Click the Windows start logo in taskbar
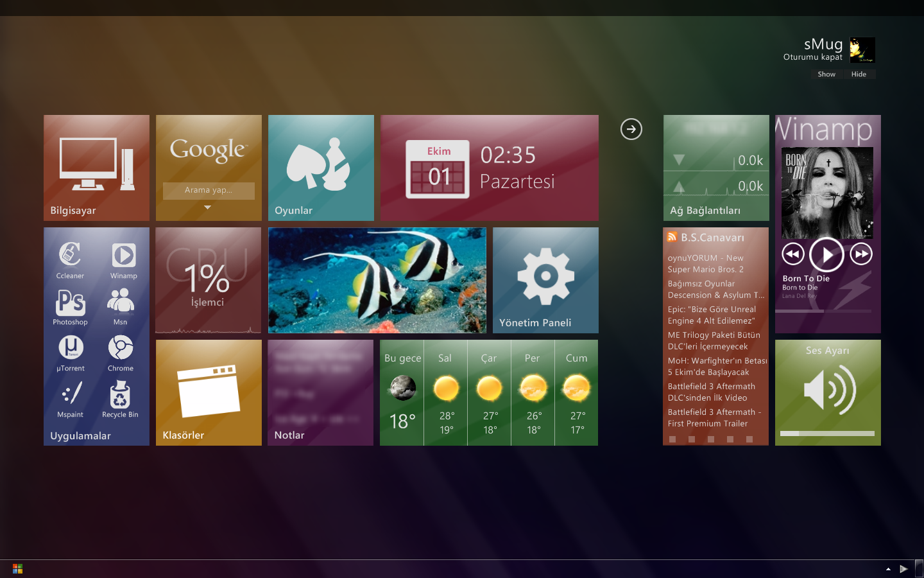This screenshot has width=924, height=578. (17, 569)
